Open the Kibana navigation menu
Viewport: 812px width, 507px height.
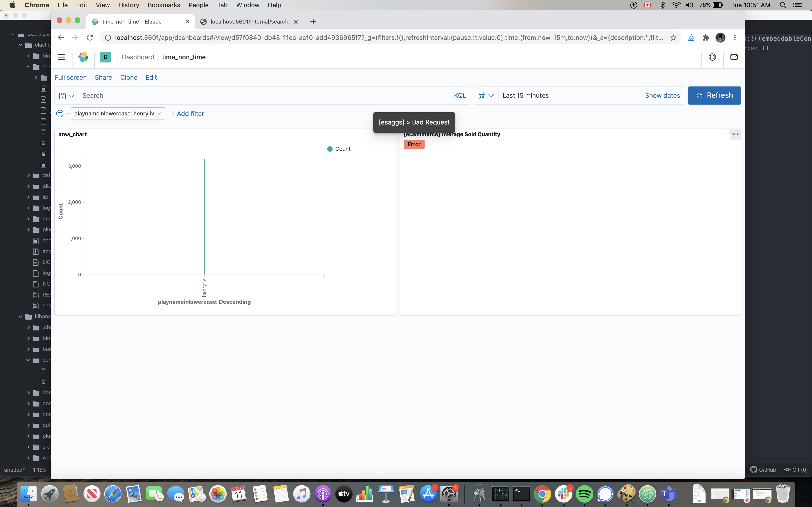(x=61, y=57)
